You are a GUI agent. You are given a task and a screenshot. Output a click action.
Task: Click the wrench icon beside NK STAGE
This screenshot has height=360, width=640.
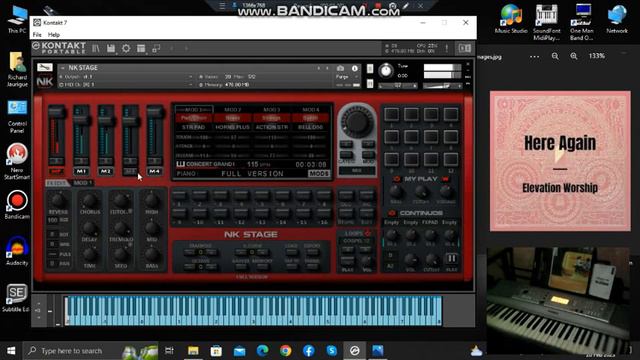[x=44, y=67]
